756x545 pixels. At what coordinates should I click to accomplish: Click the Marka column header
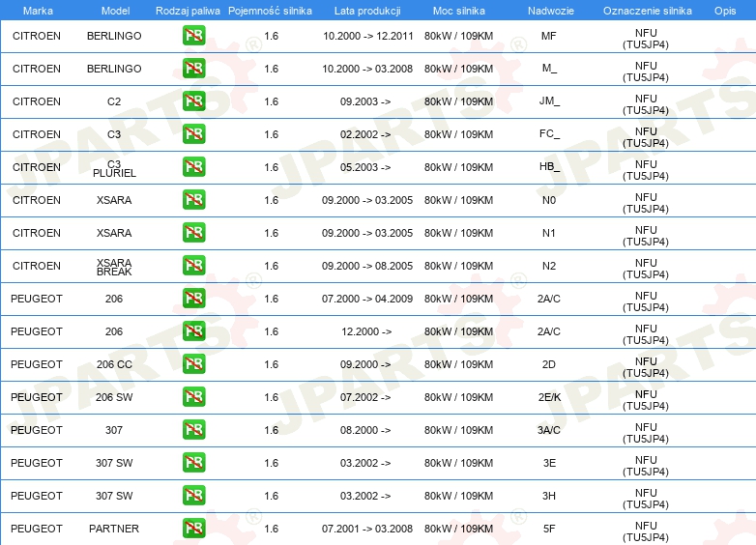coord(38,11)
